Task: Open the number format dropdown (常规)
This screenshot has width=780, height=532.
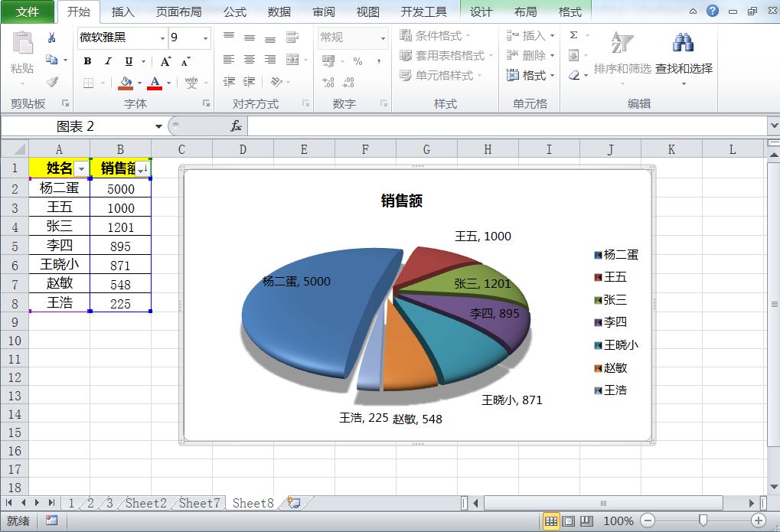Action: click(383, 38)
